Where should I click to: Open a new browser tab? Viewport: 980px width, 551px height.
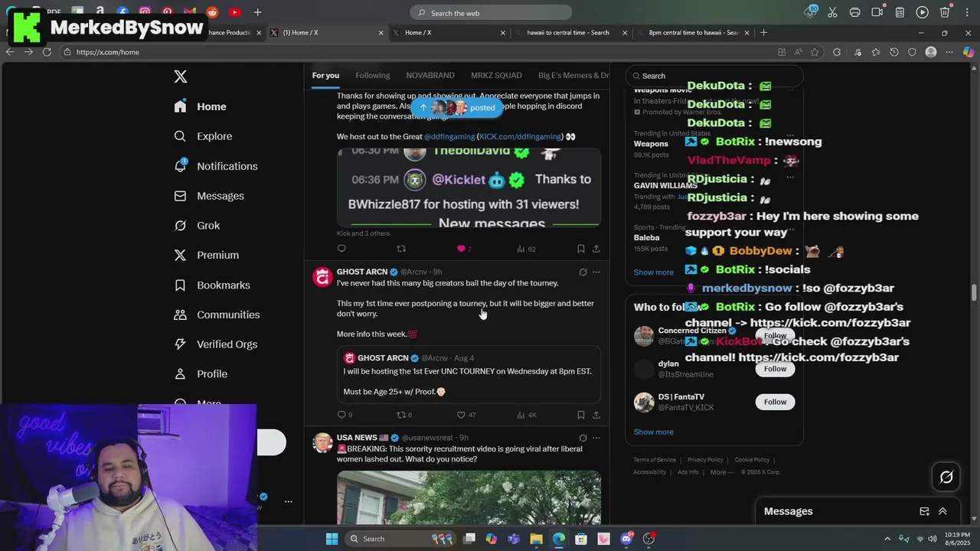763,33
